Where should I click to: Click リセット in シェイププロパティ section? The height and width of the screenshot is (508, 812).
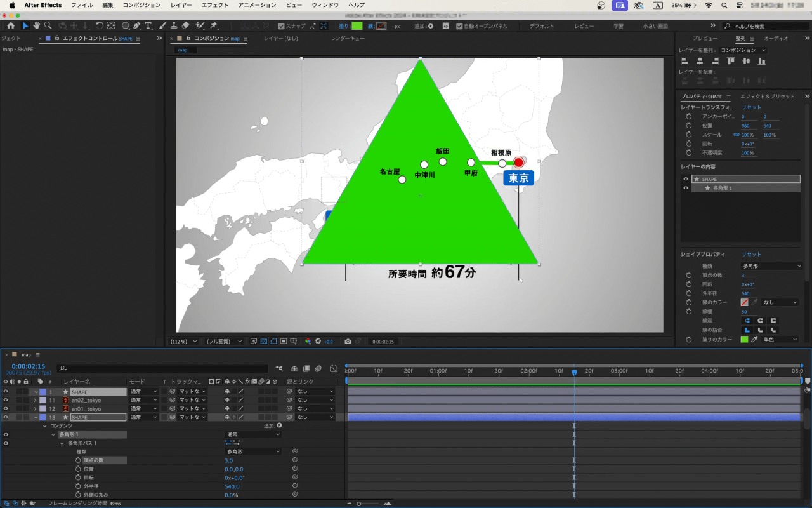[x=751, y=255]
